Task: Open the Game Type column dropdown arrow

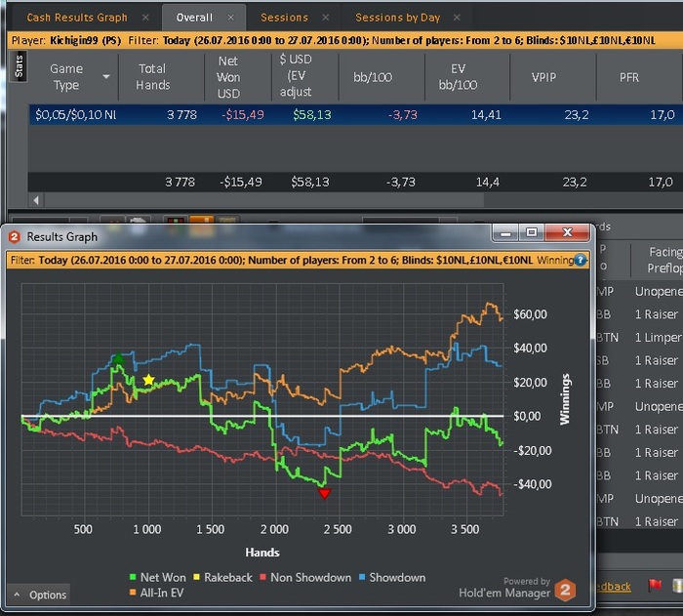Action: point(105,77)
